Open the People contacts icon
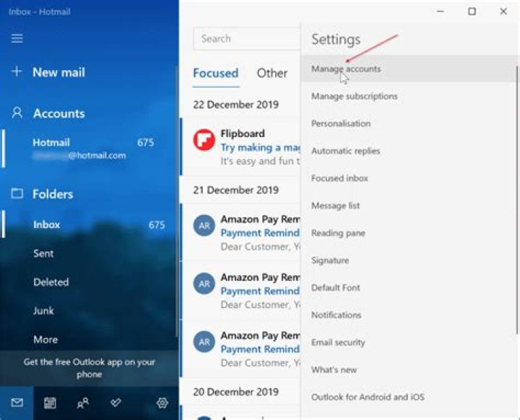Image resolution: width=520 pixels, height=420 pixels. point(82,403)
